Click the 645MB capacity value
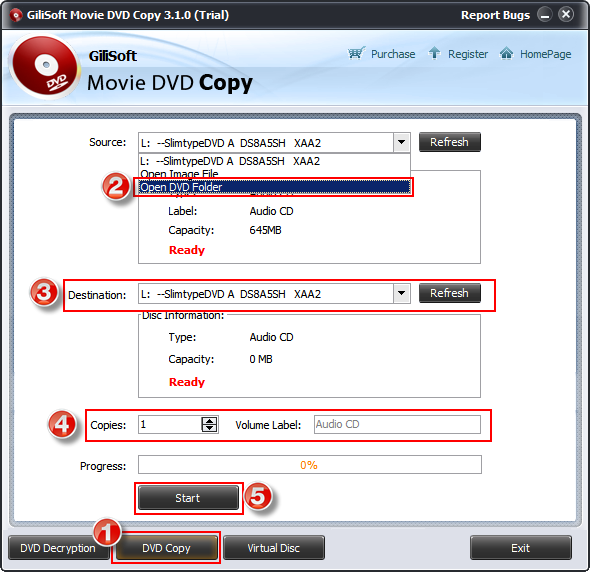The height and width of the screenshot is (572, 590). coord(265,230)
